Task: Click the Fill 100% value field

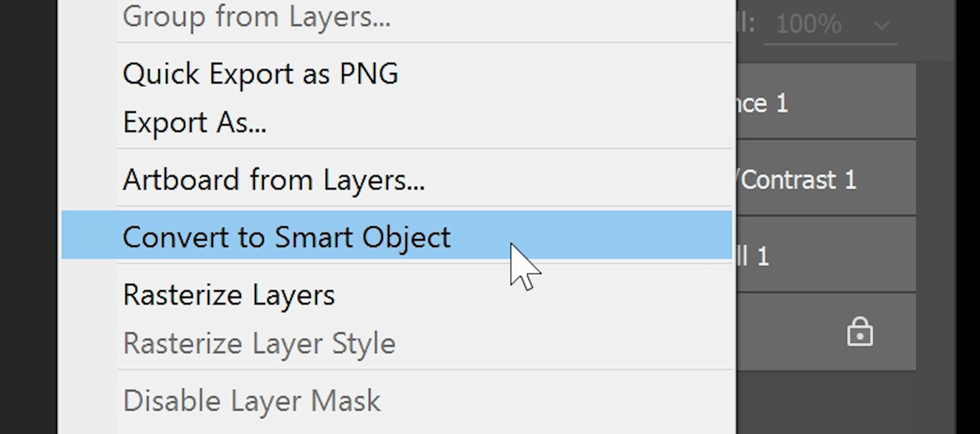Action: 808,25
